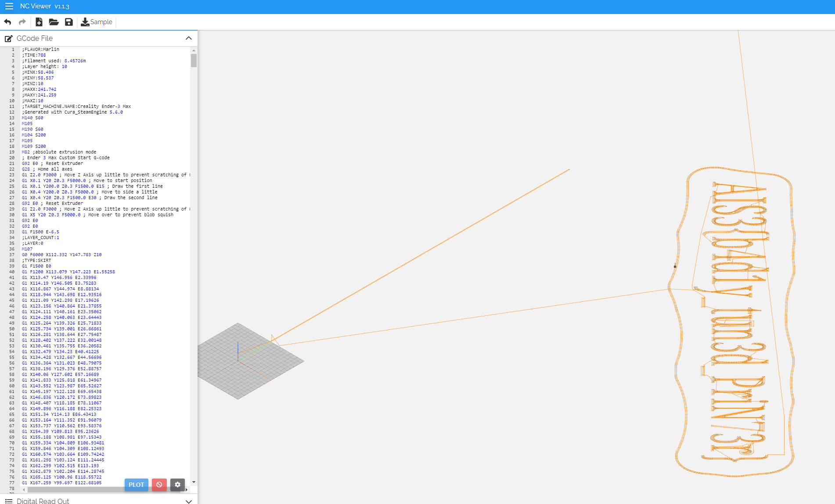This screenshot has height=504, width=835.
Task: Click the redo arrow icon
Action: (22, 22)
